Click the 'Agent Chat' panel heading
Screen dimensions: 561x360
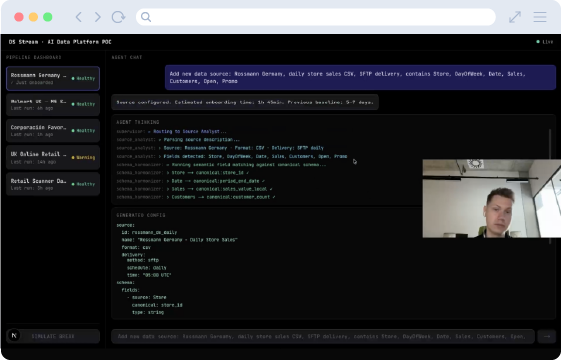(x=127, y=57)
